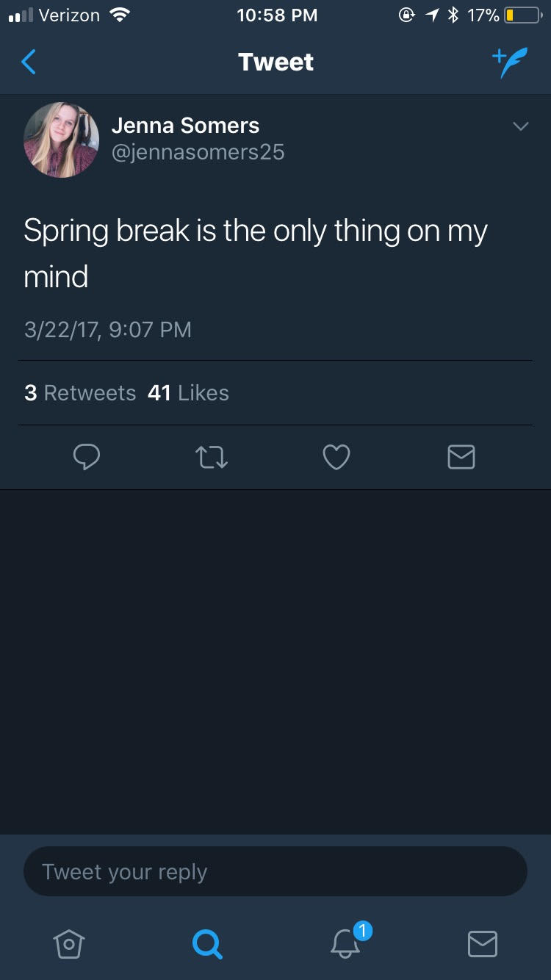Tap the 'Tweet your reply' field
551x980 pixels.
tap(275, 871)
